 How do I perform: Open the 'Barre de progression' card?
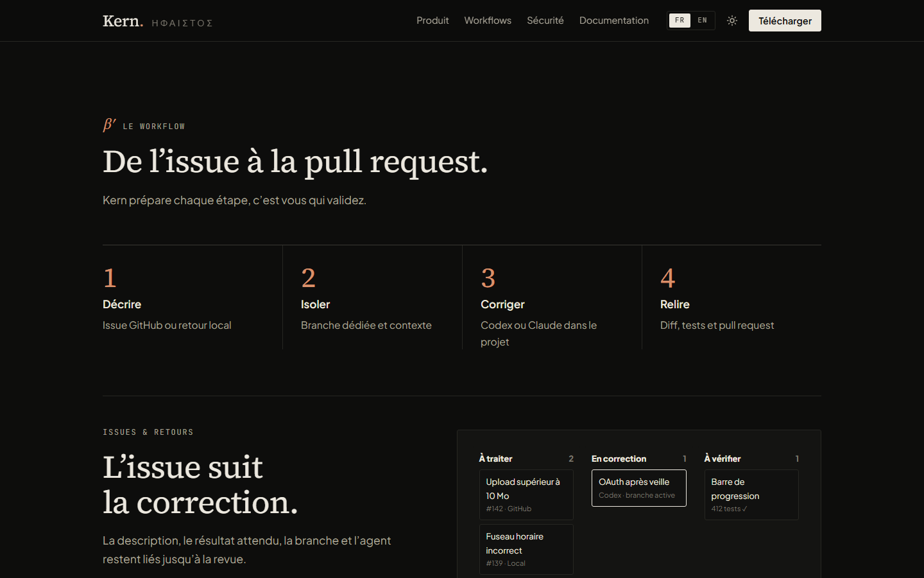click(751, 495)
